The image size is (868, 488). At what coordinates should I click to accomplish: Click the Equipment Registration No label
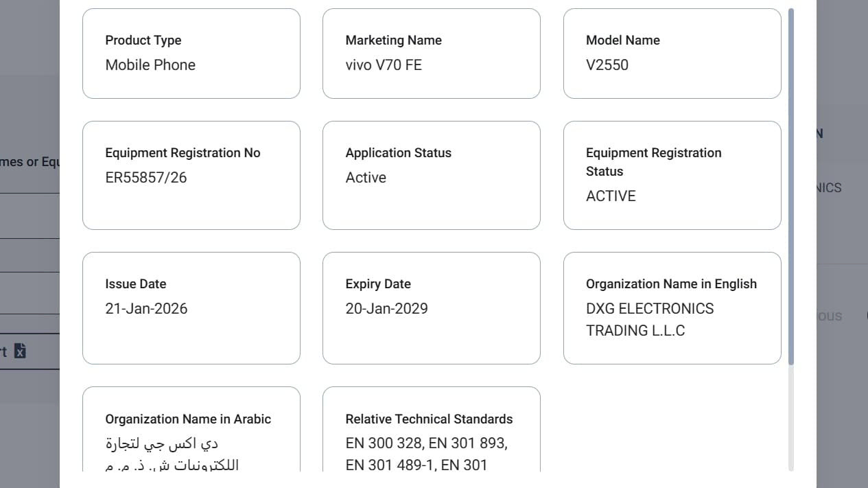tap(183, 153)
